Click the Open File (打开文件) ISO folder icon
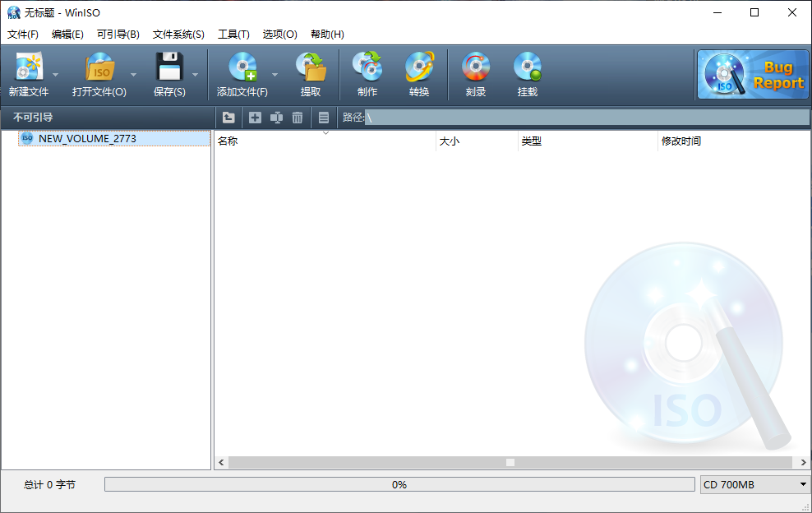The image size is (812, 513). 99,67
